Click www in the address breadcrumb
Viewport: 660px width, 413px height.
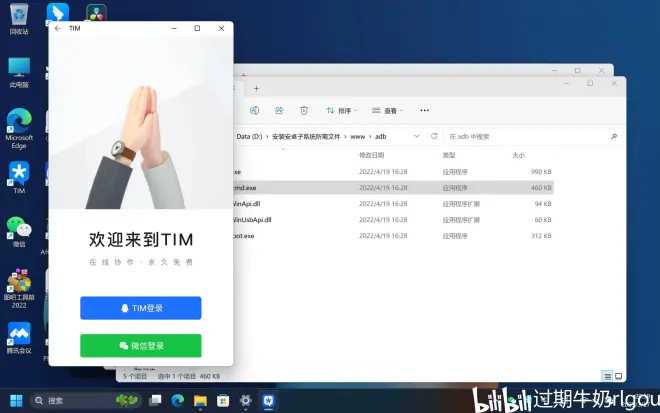(x=358, y=136)
